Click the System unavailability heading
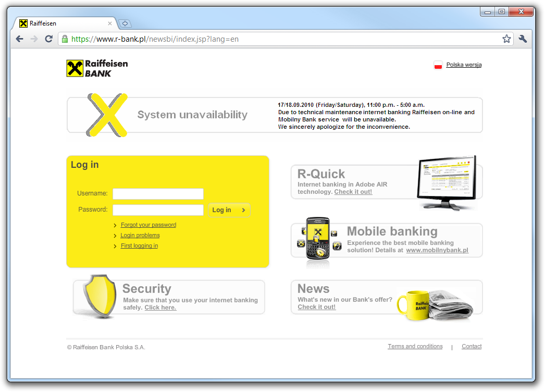Viewport: 545px width, 392px height. [192, 115]
